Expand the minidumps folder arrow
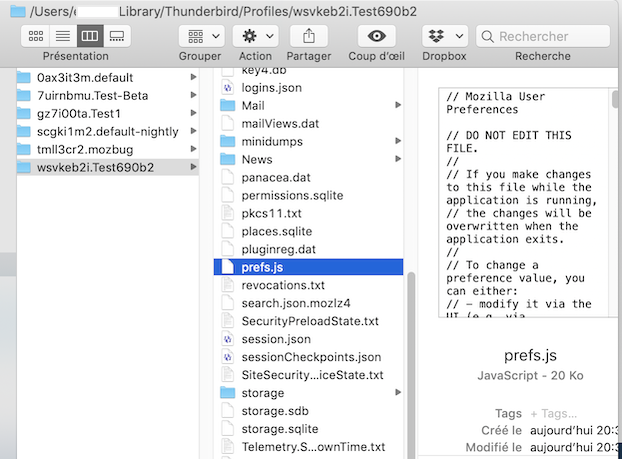622x459 pixels. [398, 141]
